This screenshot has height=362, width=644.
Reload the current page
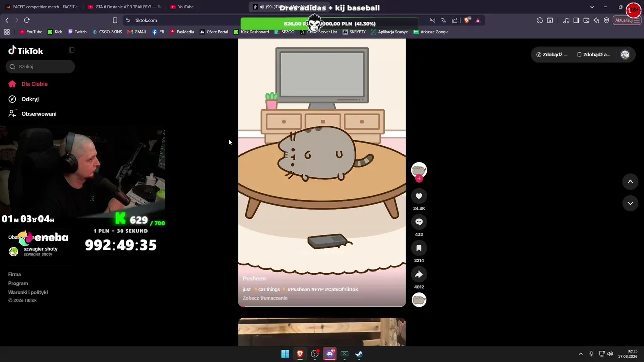[27, 20]
